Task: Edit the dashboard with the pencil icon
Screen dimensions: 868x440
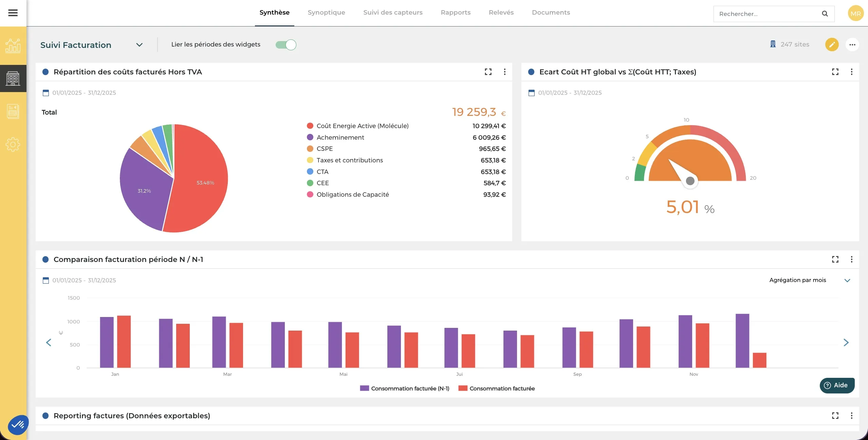Action: tap(831, 45)
